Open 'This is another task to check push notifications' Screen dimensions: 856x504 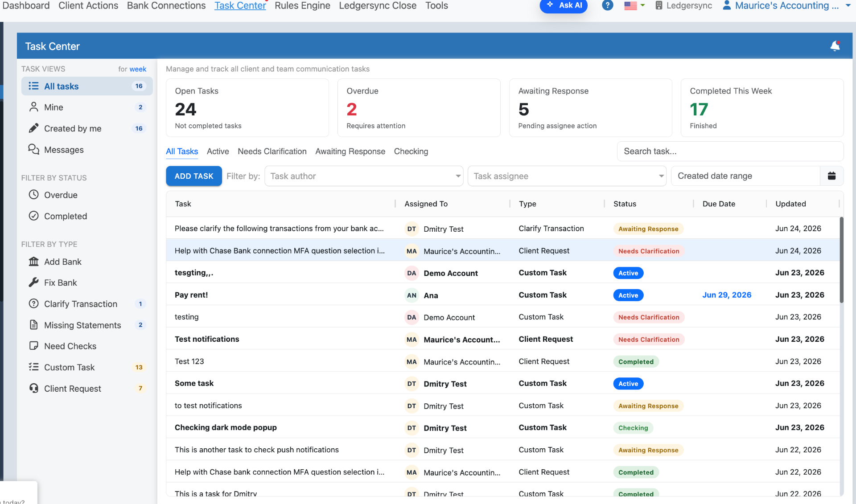[502, 450]
